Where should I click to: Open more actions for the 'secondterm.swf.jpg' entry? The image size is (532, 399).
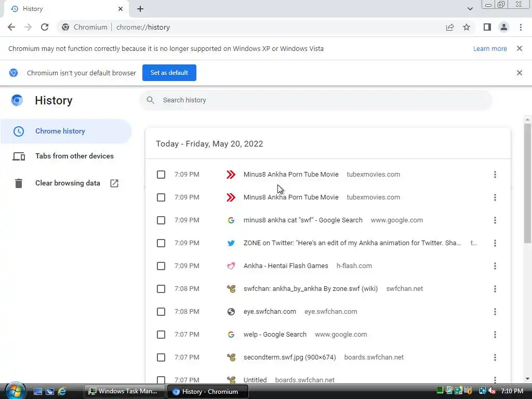[x=495, y=357]
